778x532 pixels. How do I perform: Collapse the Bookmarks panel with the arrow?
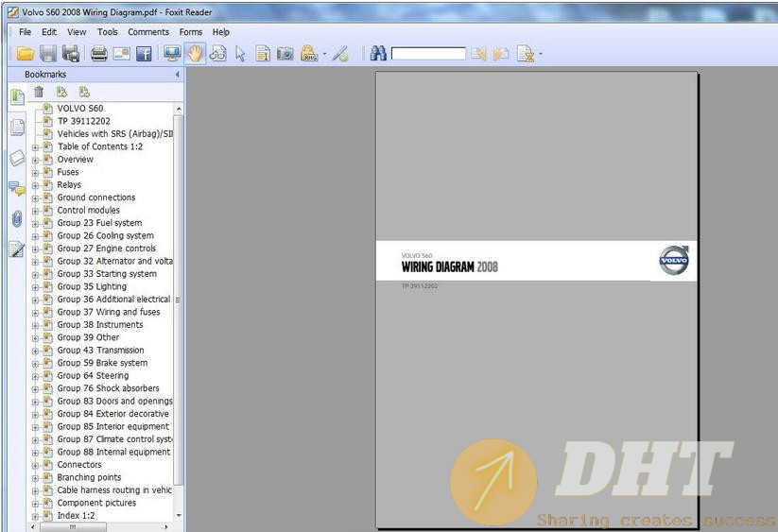tap(177, 75)
